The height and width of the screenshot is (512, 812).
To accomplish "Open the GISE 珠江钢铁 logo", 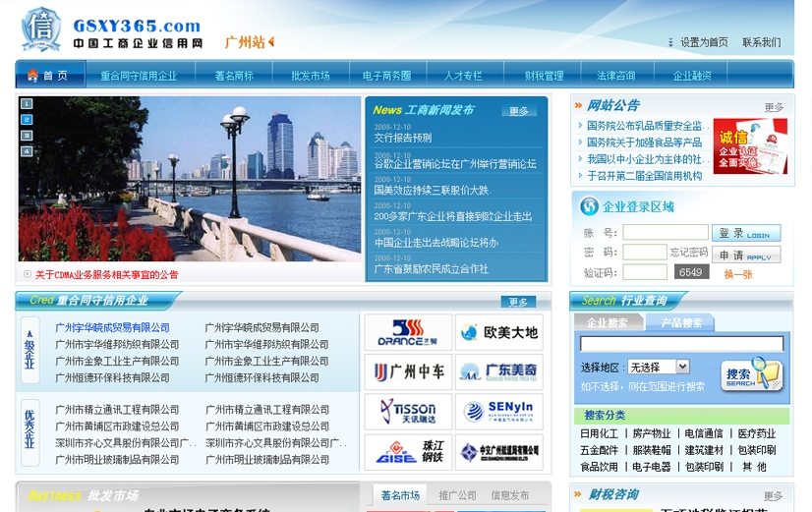I will [408, 452].
